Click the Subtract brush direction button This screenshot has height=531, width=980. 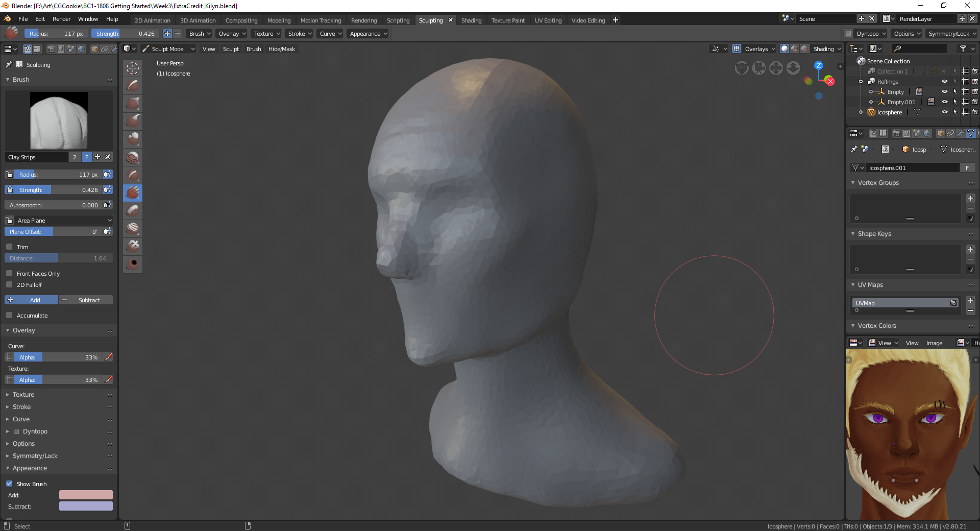[x=86, y=300]
